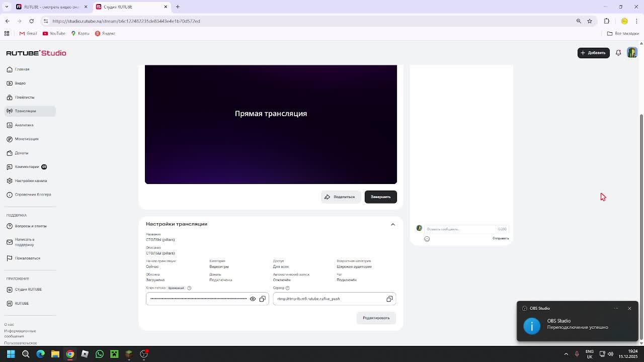Close the OBS Studio notification
The image size is (644, 362).
coord(629,308)
